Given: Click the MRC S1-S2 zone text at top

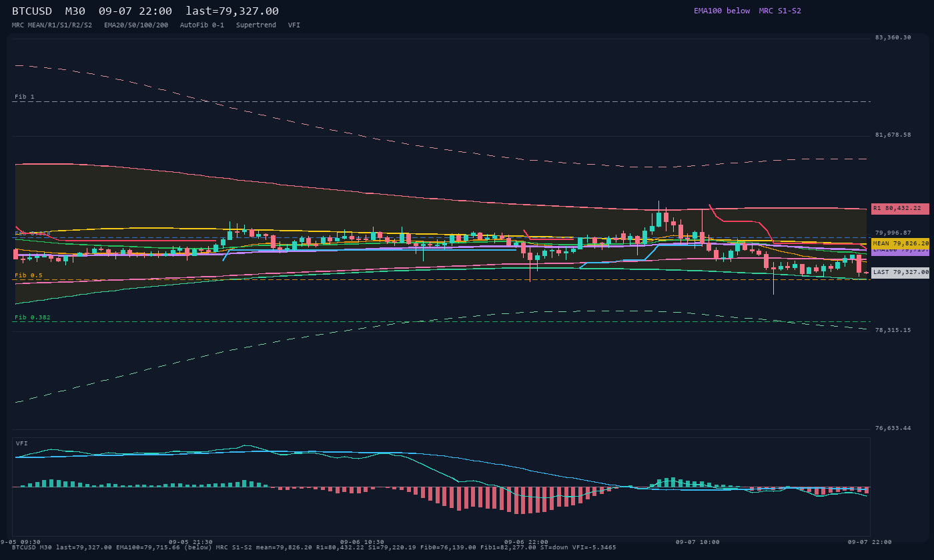Looking at the screenshot, I should pyautogui.click(x=780, y=11).
